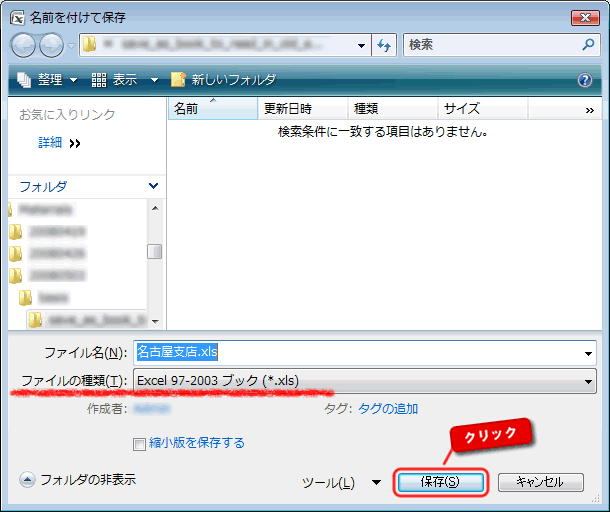The height and width of the screenshot is (512, 610).
Task: Expand the 表示 dropdown arrow
Action: [x=154, y=80]
